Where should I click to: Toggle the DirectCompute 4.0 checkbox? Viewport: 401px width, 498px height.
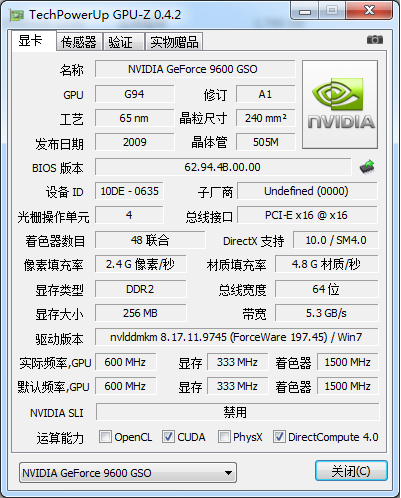[279, 437]
